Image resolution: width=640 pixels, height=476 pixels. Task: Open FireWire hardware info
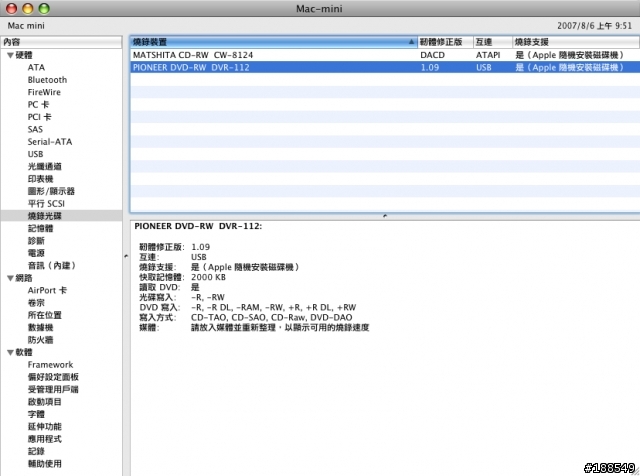(44, 92)
